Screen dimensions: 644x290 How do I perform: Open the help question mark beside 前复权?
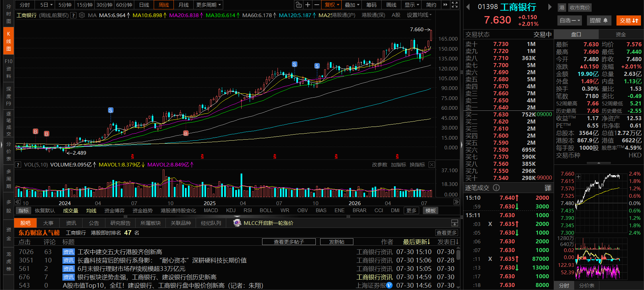[x=73, y=15]
